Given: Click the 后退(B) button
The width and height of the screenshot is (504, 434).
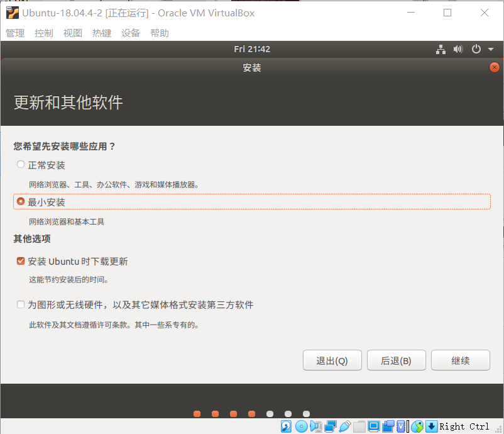Looking at the screenshot, I should (x=397, y=360).
